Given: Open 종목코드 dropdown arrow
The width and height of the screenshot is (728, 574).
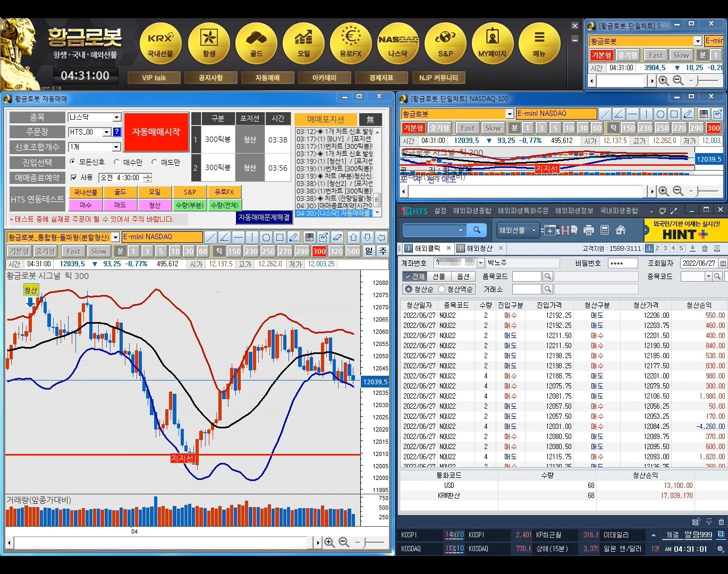Looking at the screenshot, I should click(x=708, y=276).
